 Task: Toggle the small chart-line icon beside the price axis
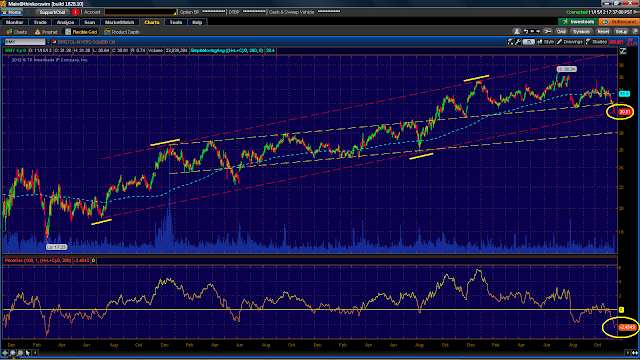(623, 51)
